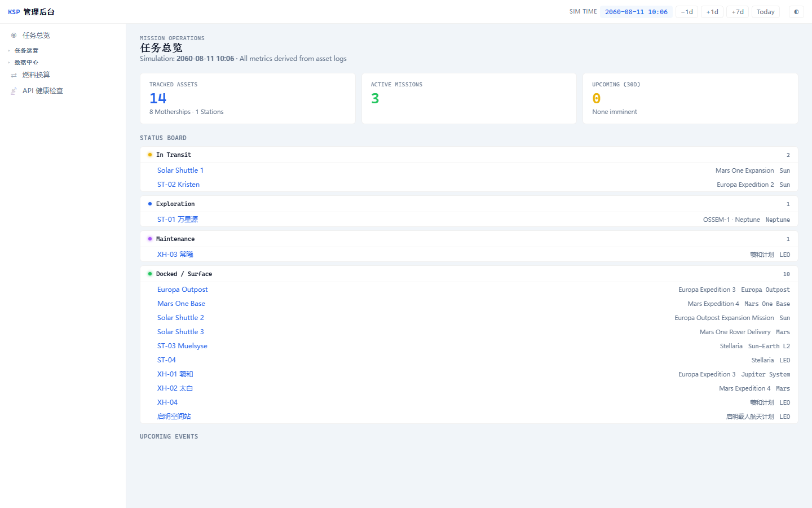
Task: Open the XH-01 羲和 asset link
Action: (175, 374)
